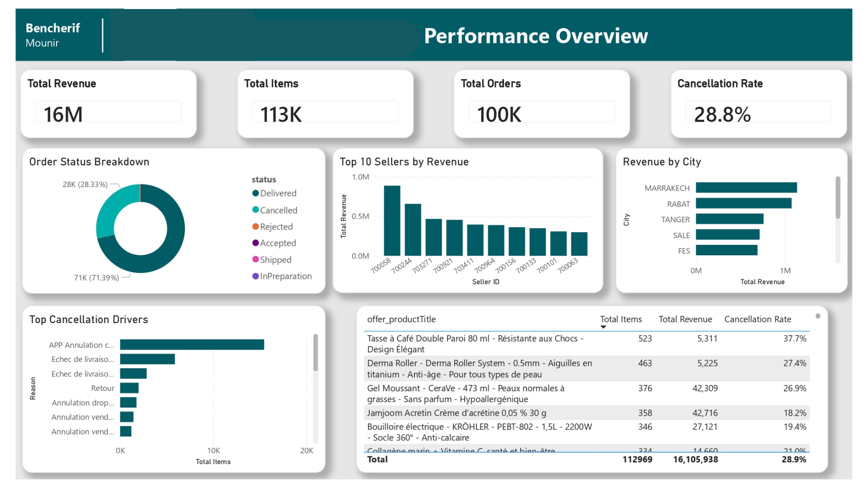Select the Accepted legend marker
Image resolution: width=868 pixels, height=488 pixels.
click(255, 243)
